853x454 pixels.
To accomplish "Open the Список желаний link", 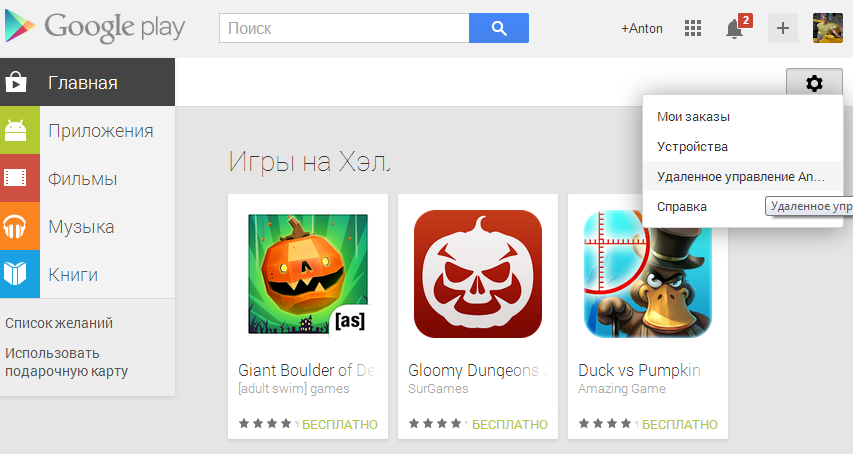I will coord(59,323).
